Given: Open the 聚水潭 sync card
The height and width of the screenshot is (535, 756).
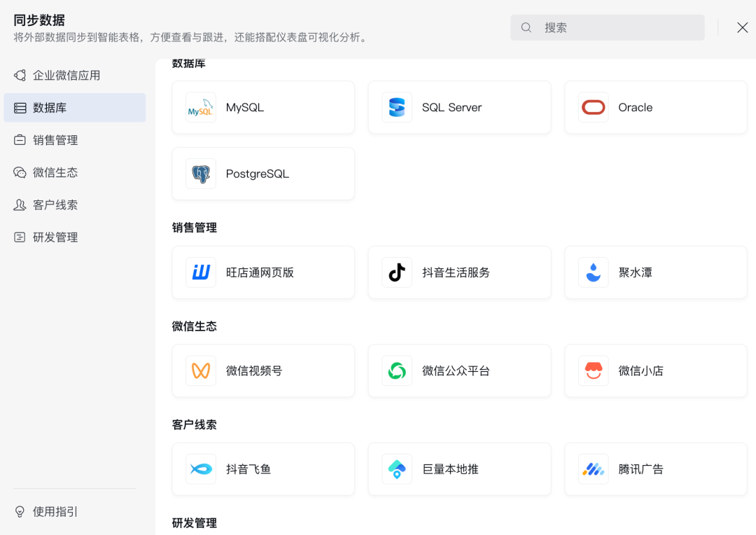Looking at the screenshot, I should tap(656, 272).
